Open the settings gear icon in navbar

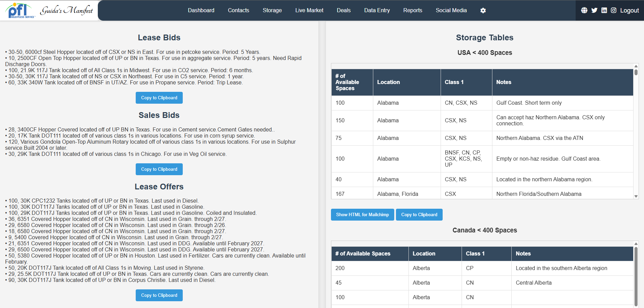coord(483,11)
